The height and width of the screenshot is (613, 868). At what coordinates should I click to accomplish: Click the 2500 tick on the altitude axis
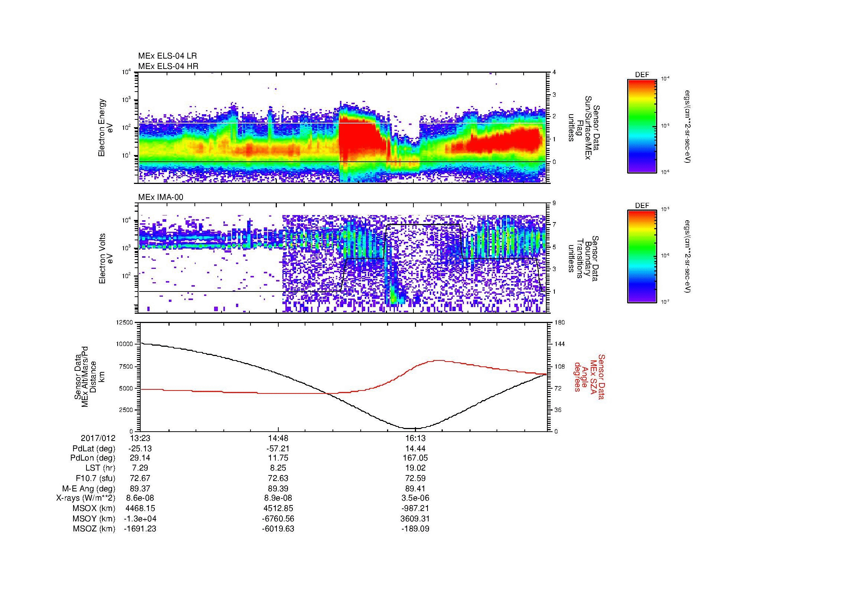(126, 410)
